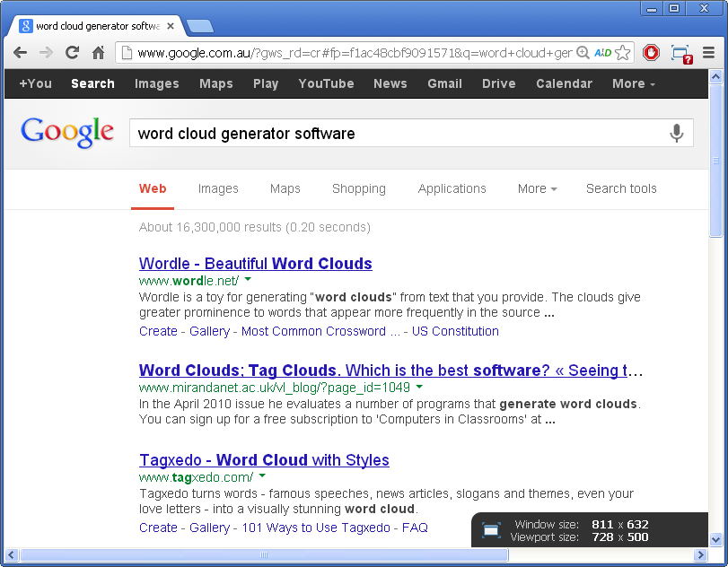Go to the browser home page icon
The width and height of the screenshot is (728, 567).
point(99,53)
